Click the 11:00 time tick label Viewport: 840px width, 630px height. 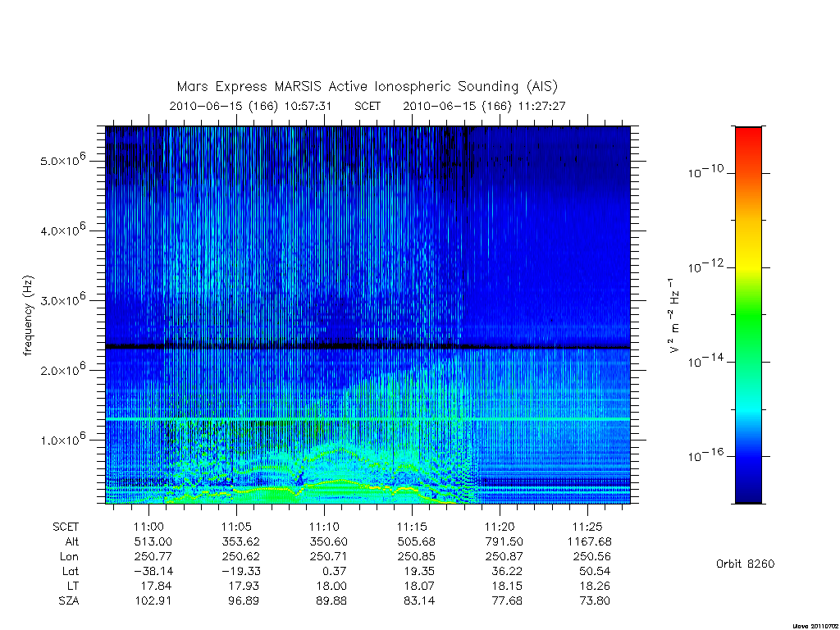tap(148, 527)
